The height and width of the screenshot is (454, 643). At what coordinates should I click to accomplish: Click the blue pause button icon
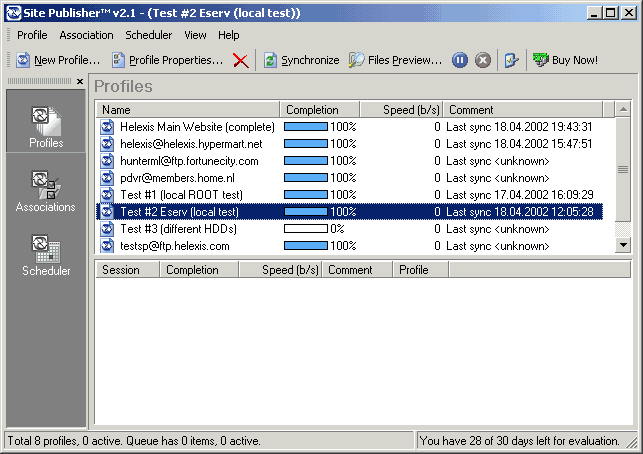pos(460,60)
